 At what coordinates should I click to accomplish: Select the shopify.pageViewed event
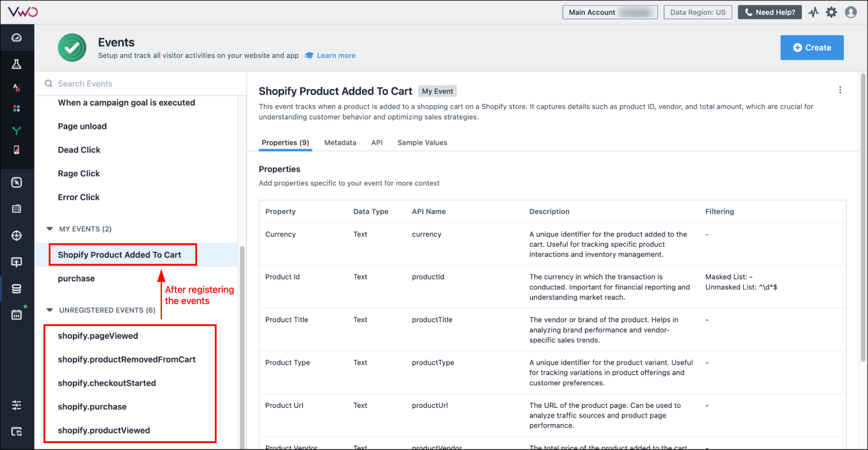(98, 336)
